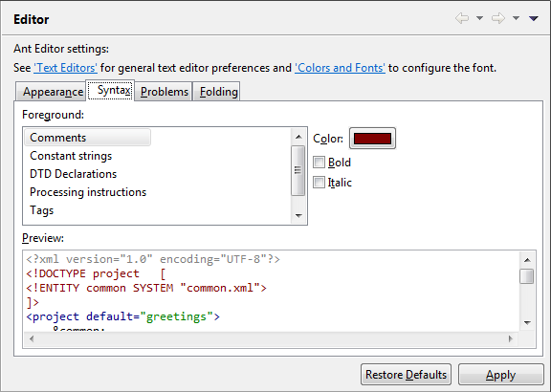
Task: Click the Apply button
Action: coord(500,375)
